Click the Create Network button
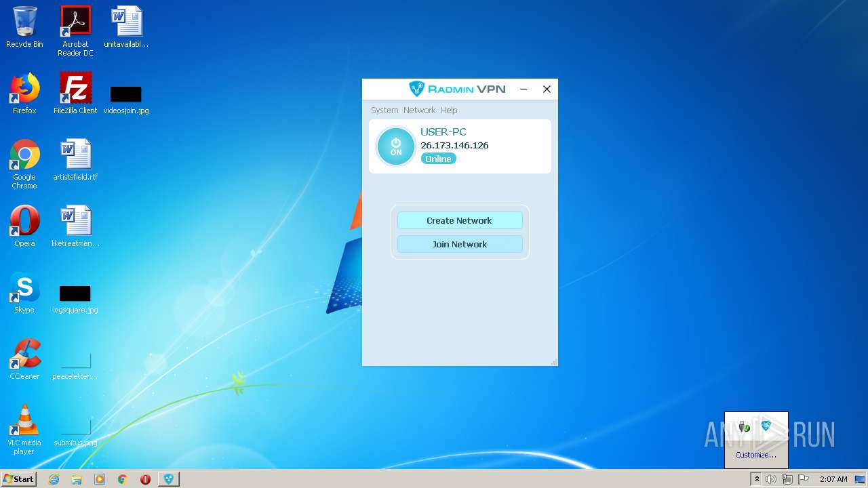Viewport: 868px width, 488px height. [x=460, y=220]
